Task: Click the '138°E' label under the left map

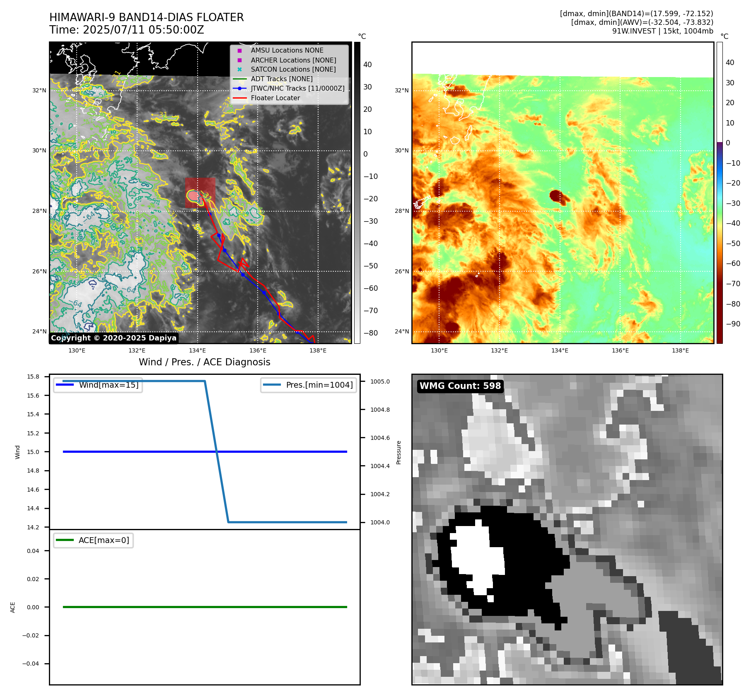Action: [x=318, y=350]
